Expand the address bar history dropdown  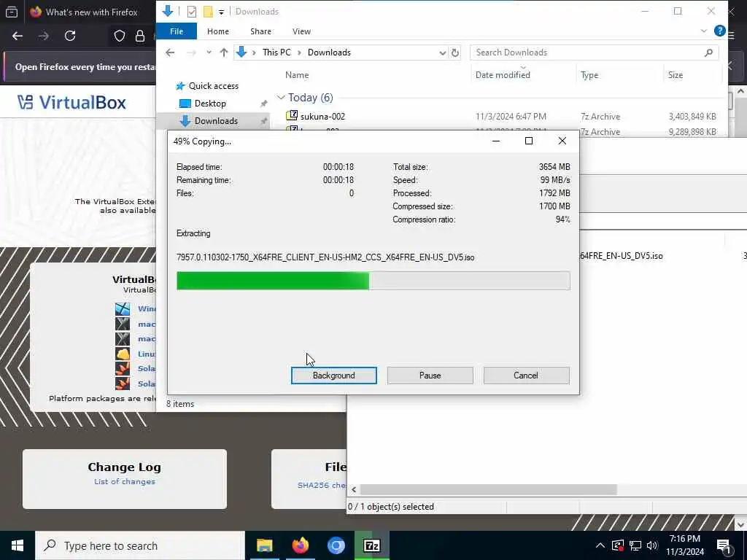(x=442, y=52)
